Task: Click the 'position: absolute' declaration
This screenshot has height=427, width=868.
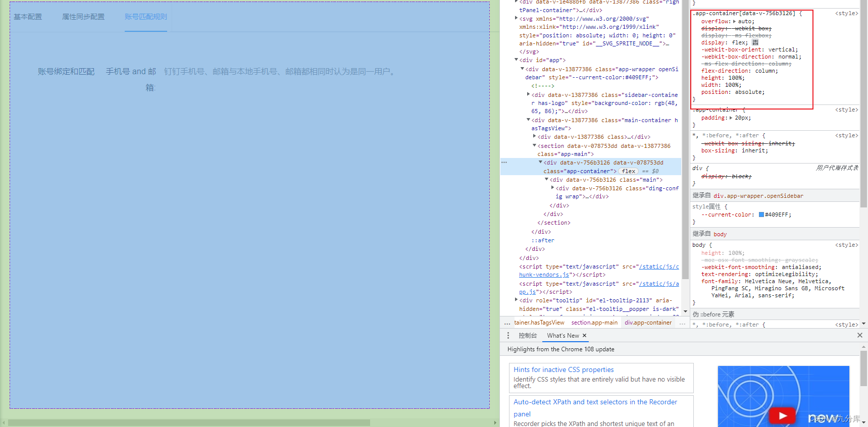Action: point(733,92)
